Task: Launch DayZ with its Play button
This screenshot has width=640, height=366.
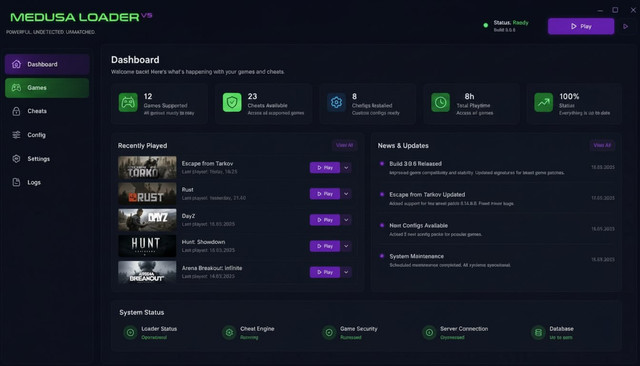Action: 325,220
